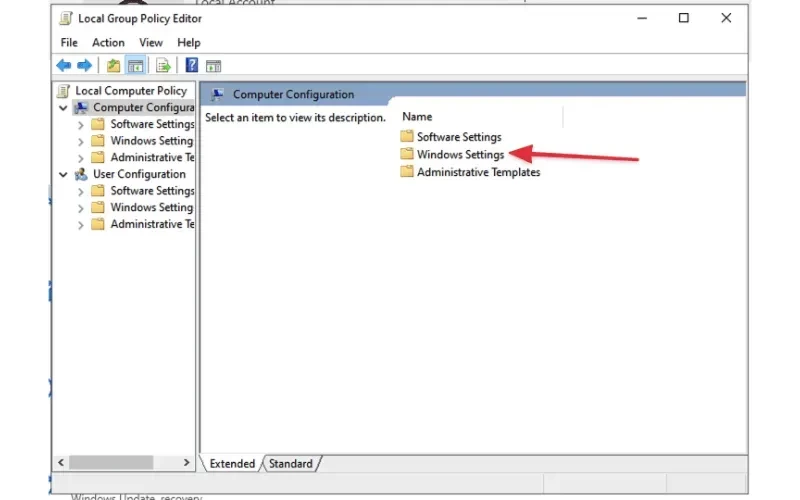
Task: Collapse the User Configuration tree node
Action: [63, 175]
